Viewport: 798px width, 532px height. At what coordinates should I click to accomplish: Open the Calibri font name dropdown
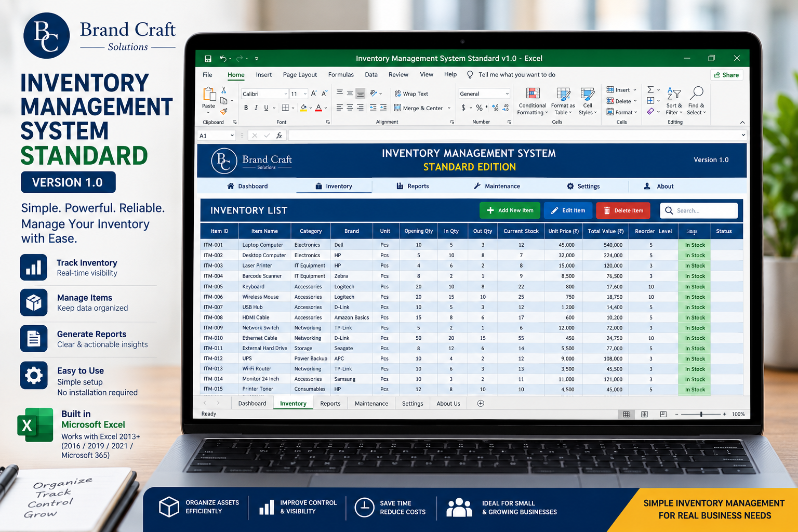pyautogui.click(x=285, y=94)
